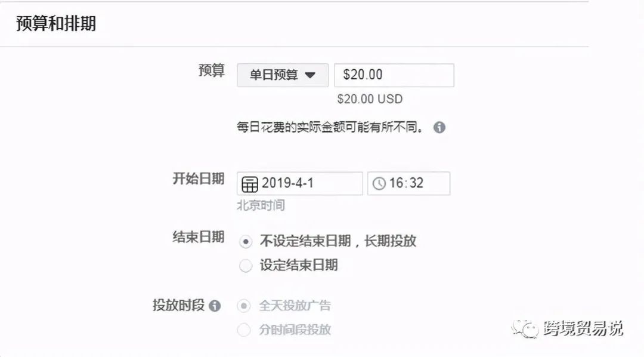The height and width of the screenshot is (357, 644).
Task: Click the 预算和排期 section heading
Action: tap(56, 23)
